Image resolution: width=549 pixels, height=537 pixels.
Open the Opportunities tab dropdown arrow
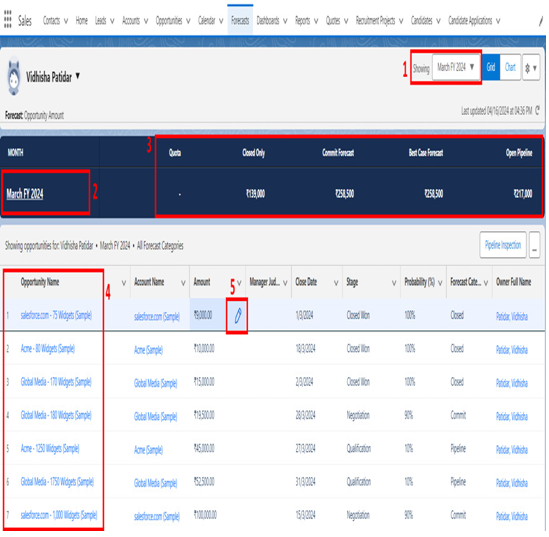(188, 21)
